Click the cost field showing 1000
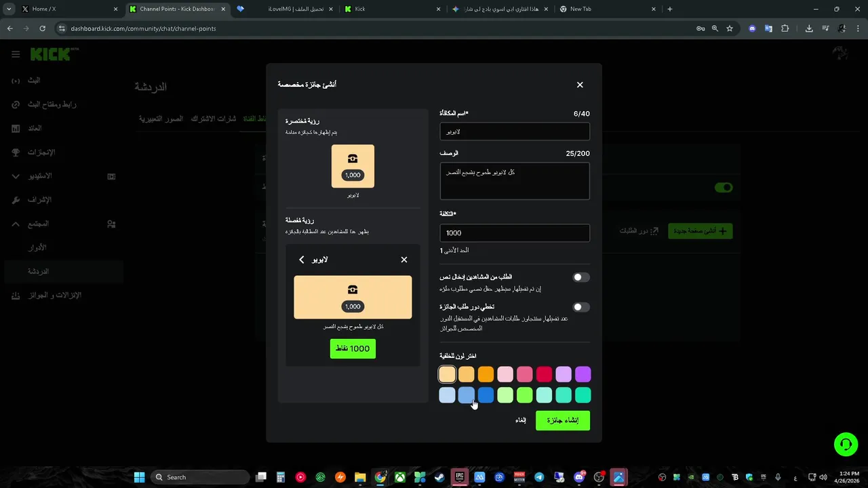 point(515,232)
